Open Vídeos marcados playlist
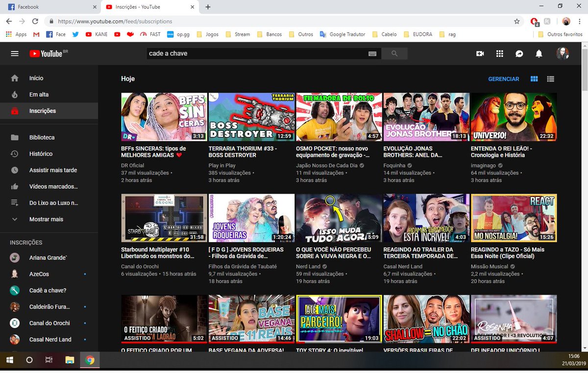 pos(49,187)
